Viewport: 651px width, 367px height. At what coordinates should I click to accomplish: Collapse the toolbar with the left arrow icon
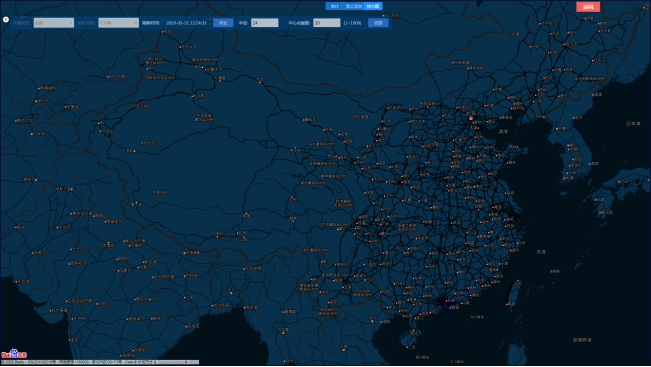tap(6, 20)
